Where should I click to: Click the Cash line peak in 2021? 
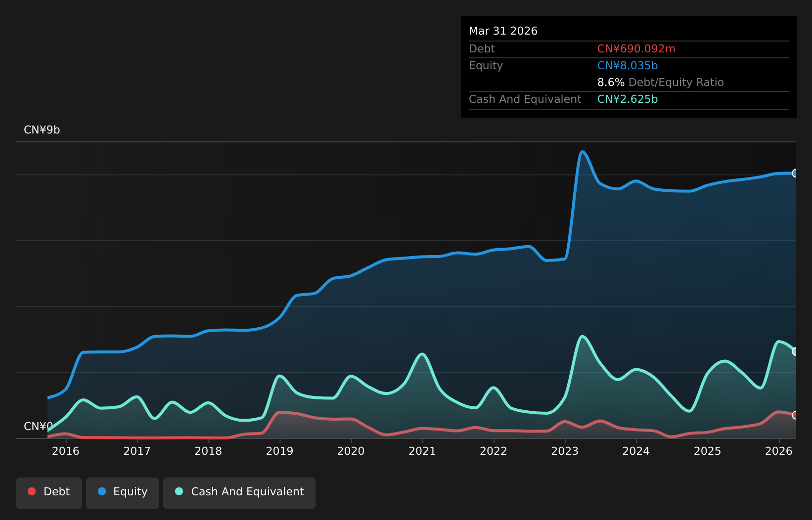pos(422,354)
